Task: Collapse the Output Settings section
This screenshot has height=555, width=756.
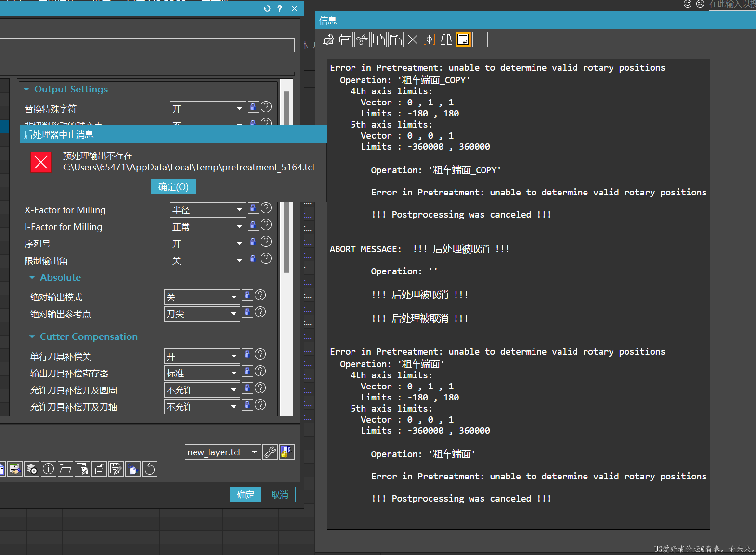Action: pos(26,90)
